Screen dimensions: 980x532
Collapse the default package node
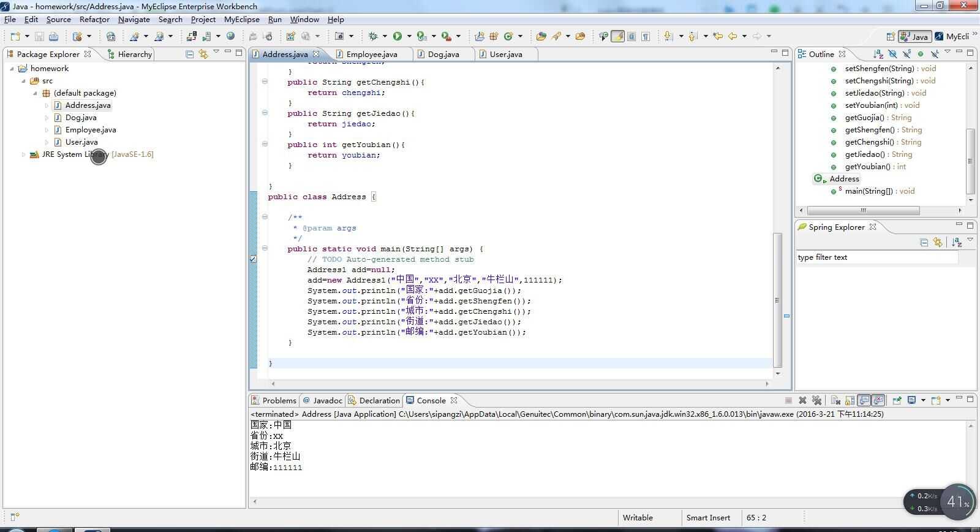[35, 93]
